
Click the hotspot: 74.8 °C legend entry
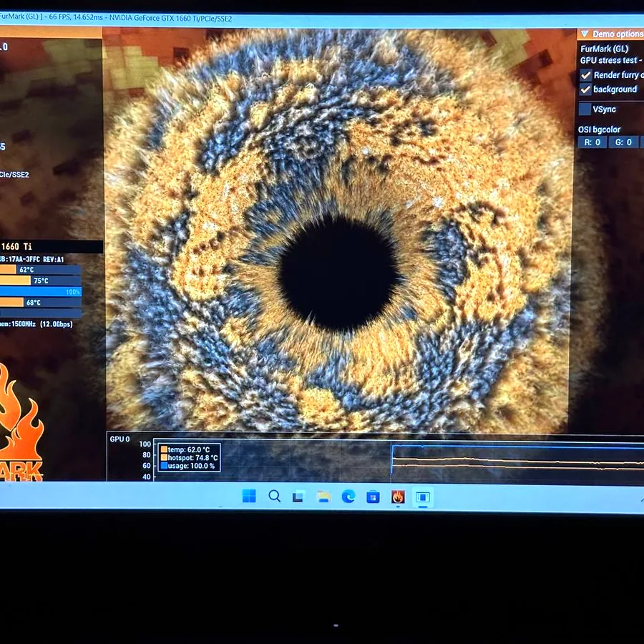190,457
